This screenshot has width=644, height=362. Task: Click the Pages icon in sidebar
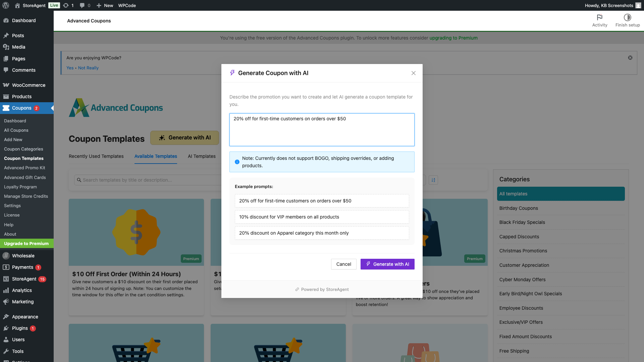6,59
